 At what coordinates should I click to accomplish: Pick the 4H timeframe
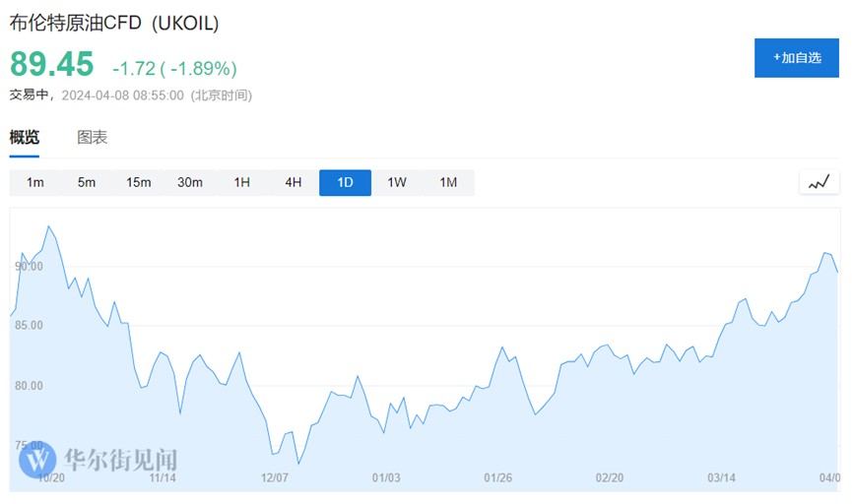pyautogui.click(x=294, y=182)
